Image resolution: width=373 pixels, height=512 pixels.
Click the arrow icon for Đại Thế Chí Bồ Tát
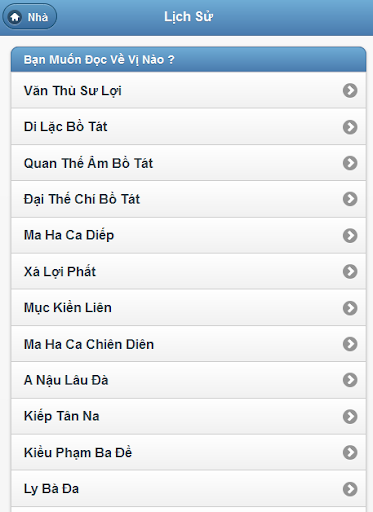tap(350, 199)
